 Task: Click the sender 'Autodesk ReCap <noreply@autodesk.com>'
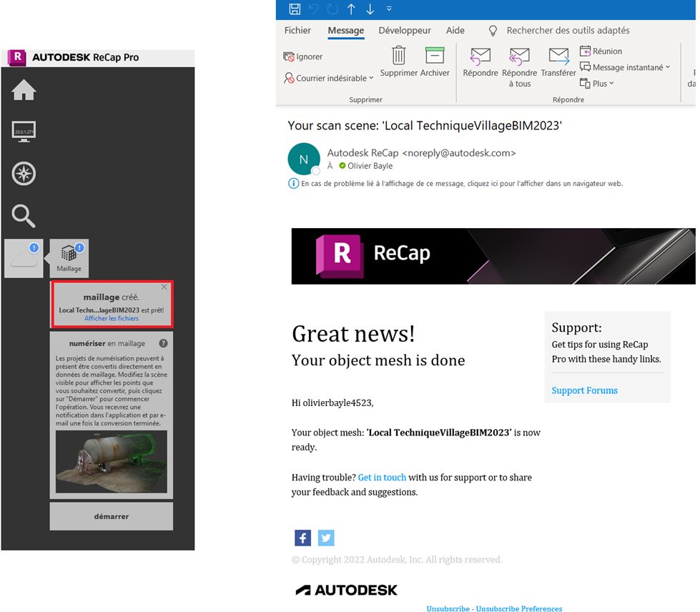click(421, 153)
